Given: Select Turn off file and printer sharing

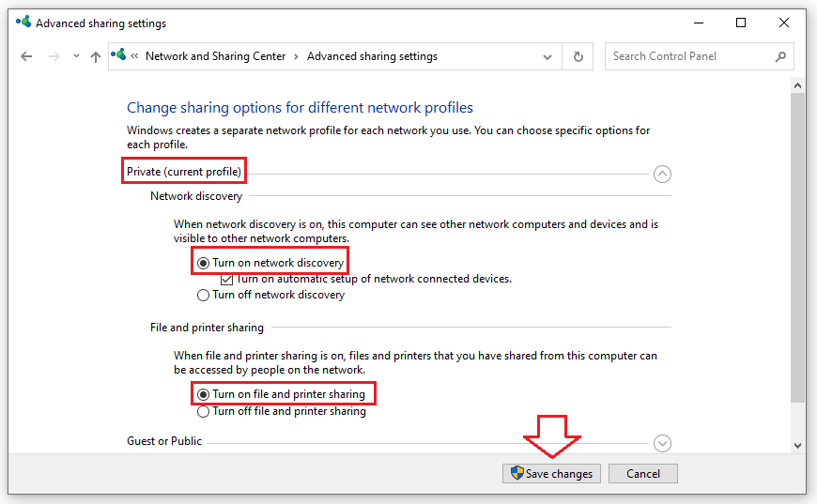Looking at the screenshot, I should pyautogui.click(x=203, y=411).
